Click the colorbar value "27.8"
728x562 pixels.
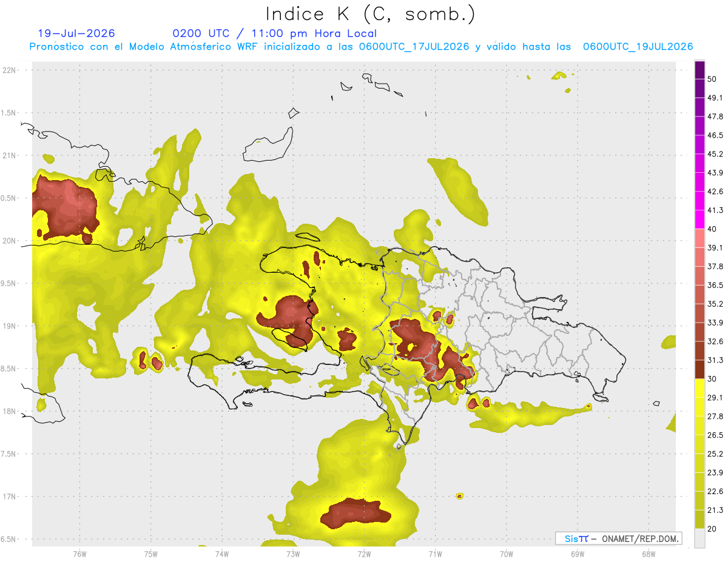coord(715,416)
